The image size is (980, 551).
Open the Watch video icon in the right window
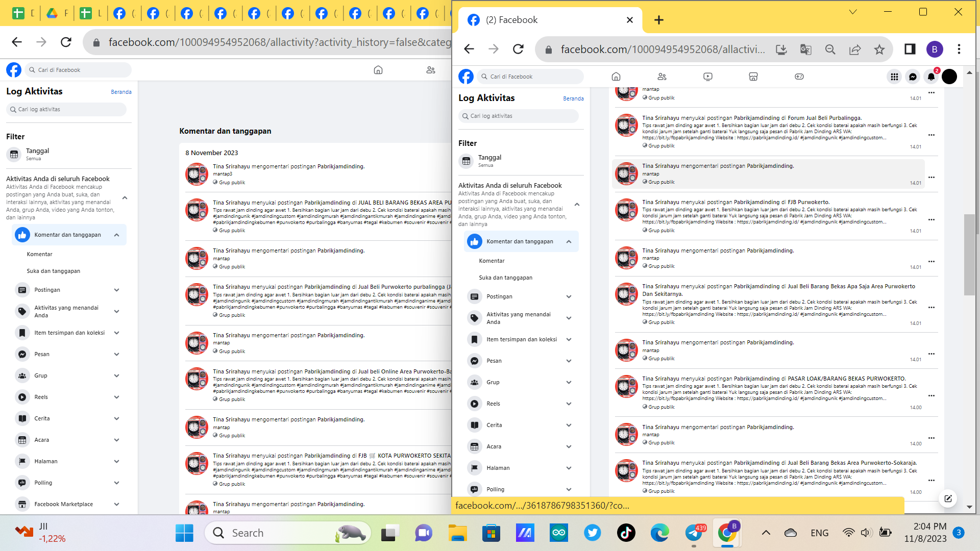click(707, 77)
